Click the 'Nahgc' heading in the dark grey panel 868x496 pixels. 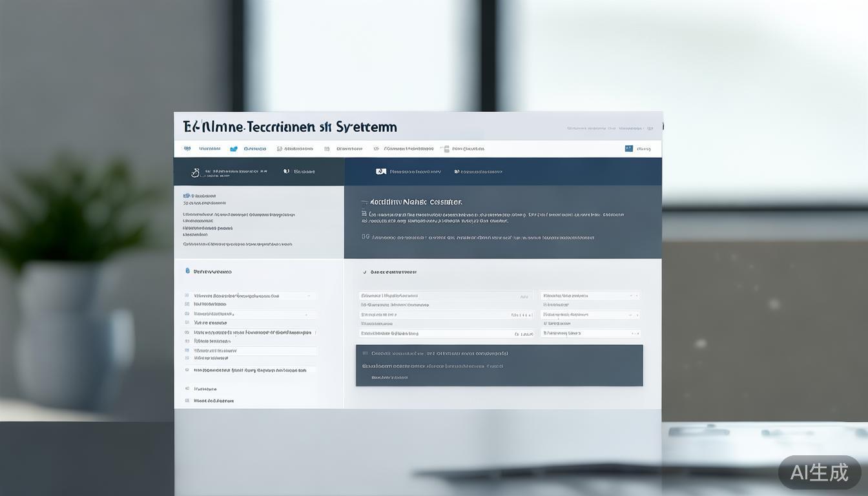(416, 202)
